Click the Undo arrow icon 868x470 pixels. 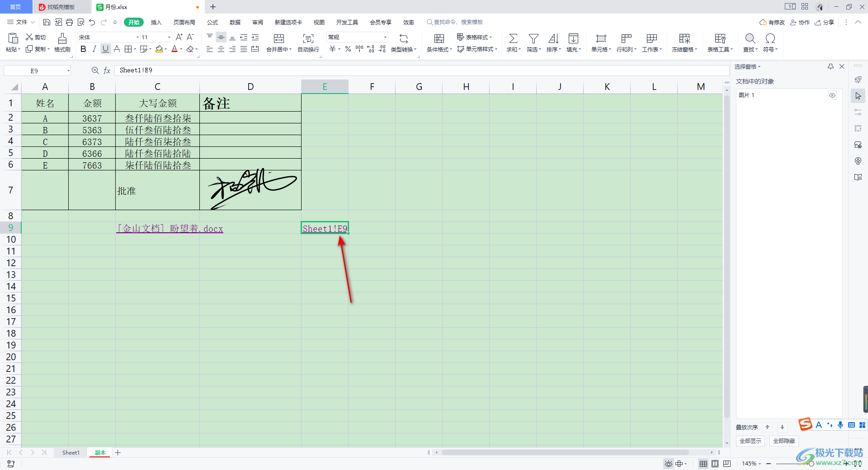click(92, 22)
